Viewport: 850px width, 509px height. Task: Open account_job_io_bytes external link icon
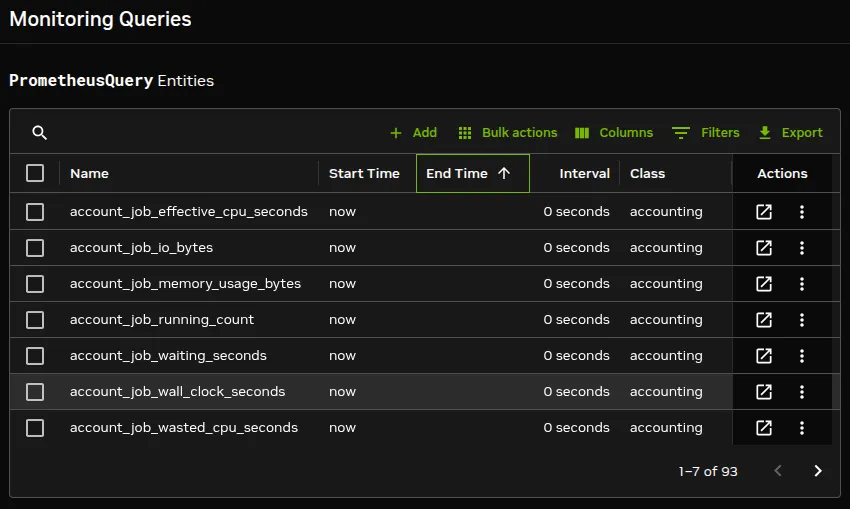pos(764,248)
